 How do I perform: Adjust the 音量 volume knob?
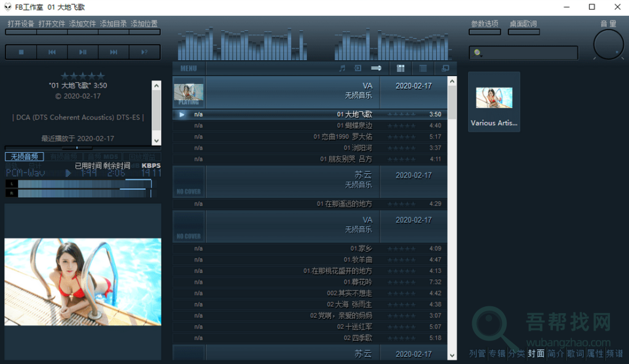point(608,45)
